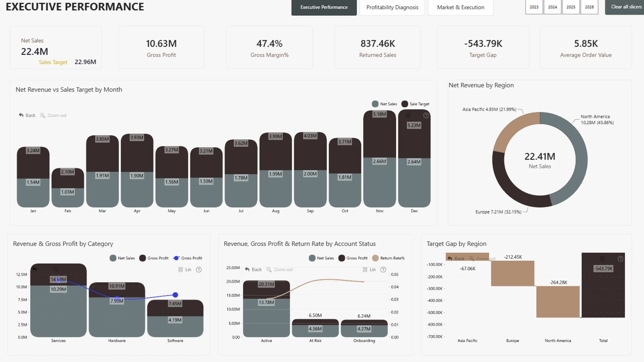The width and height of the screenshot is (644, 362).
Task: Toggle the 2024 year slicer
Action: (552, 7)
